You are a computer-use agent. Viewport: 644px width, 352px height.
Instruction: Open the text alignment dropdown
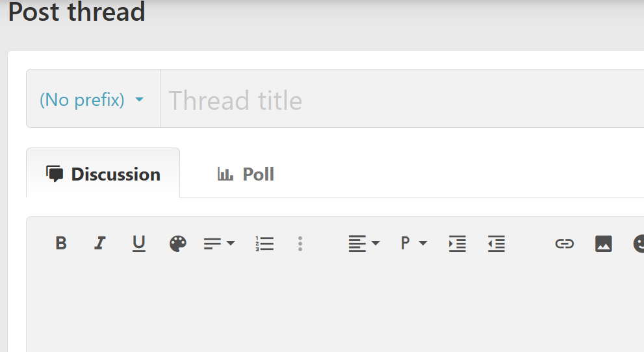tap(364, 244)
